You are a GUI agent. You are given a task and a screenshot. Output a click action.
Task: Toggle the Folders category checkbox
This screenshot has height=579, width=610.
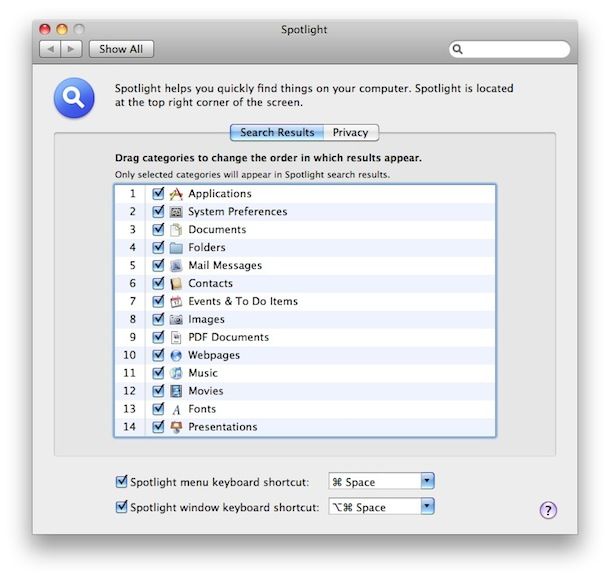[158, 247]
